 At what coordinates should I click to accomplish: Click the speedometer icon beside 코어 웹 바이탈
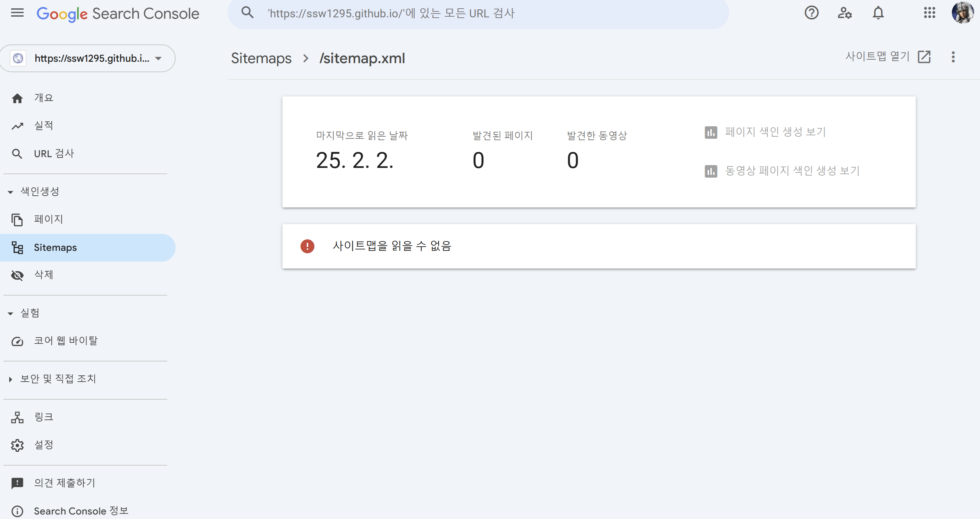[17, 341]
